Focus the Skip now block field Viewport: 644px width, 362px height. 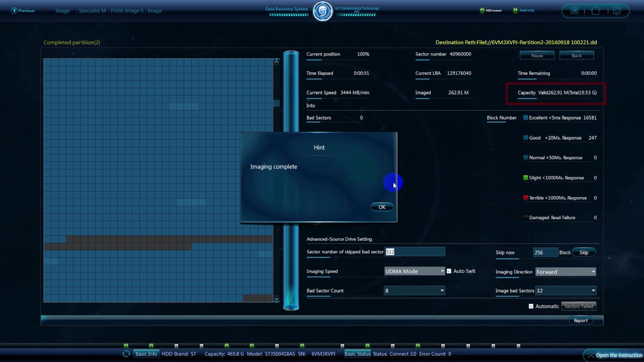pyautogui.click(x=545, y=252)
